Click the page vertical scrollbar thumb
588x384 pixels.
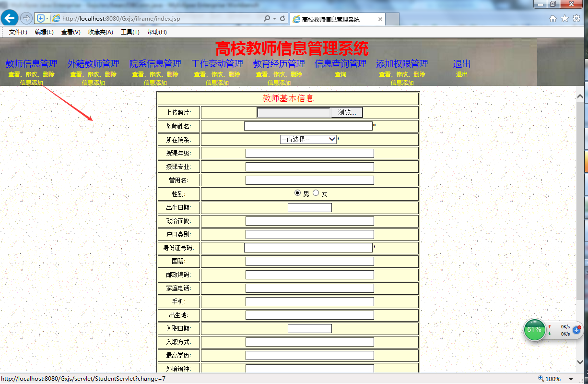click(580, 201)
